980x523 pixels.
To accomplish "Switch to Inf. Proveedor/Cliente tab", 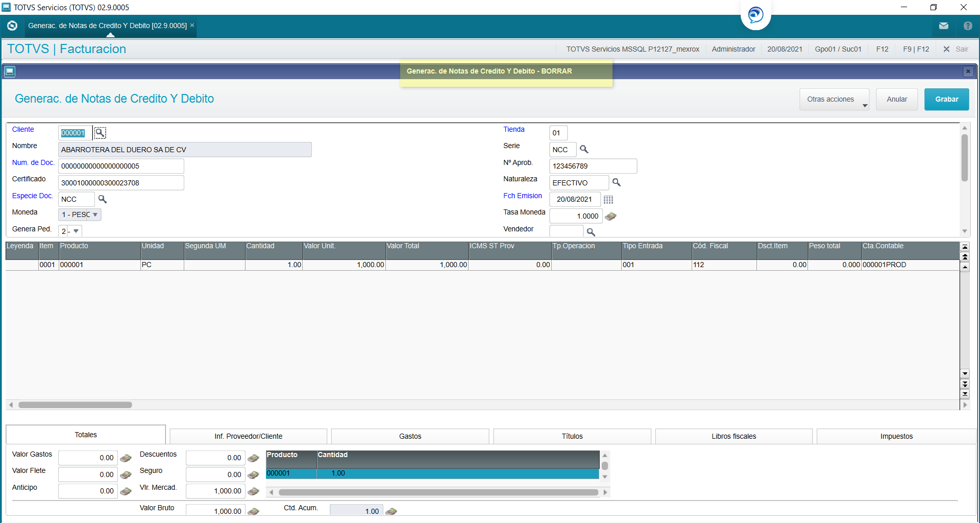I will 248,436.
